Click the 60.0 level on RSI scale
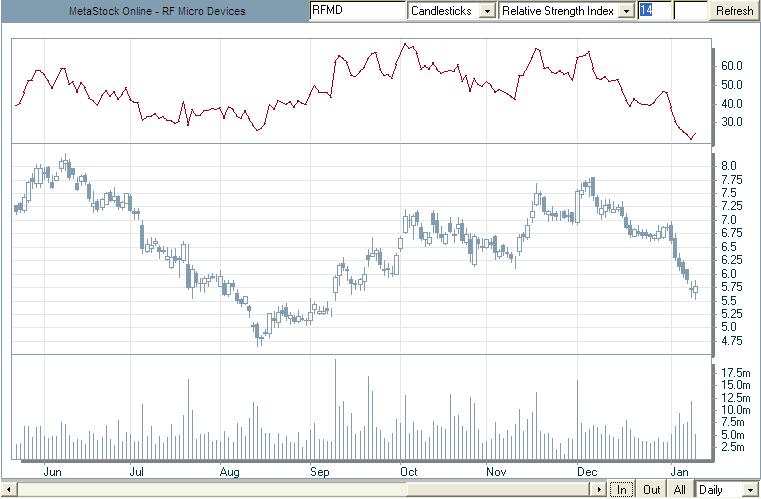Screen dimensions: 761x499 coord(732,66)
